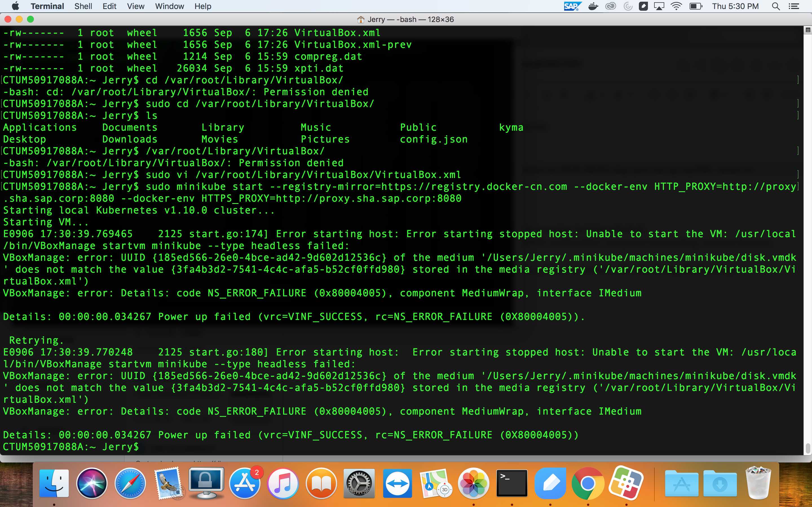
Task: Open Google Chrome in the Dock
Action: pos(588,483)
